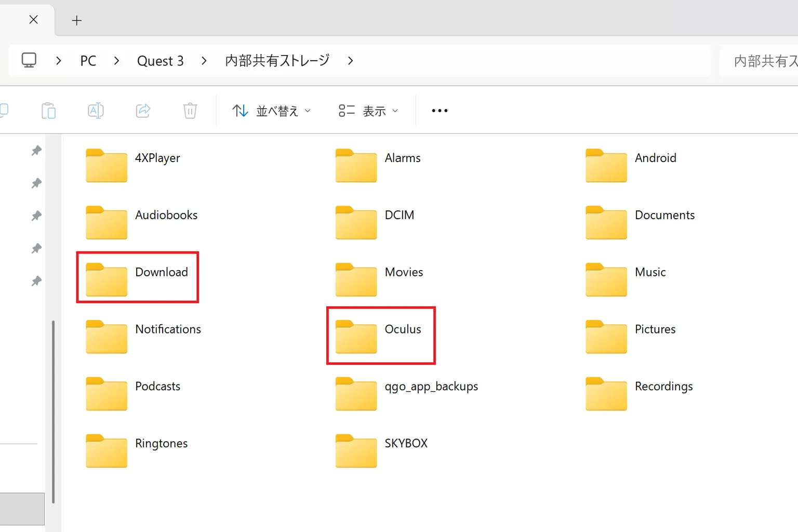Viewport: 798px width, 532px height.
Task: Expand chevron after 内部共有ストレージ breadcrumb
Action: click(x=350, y=61)
